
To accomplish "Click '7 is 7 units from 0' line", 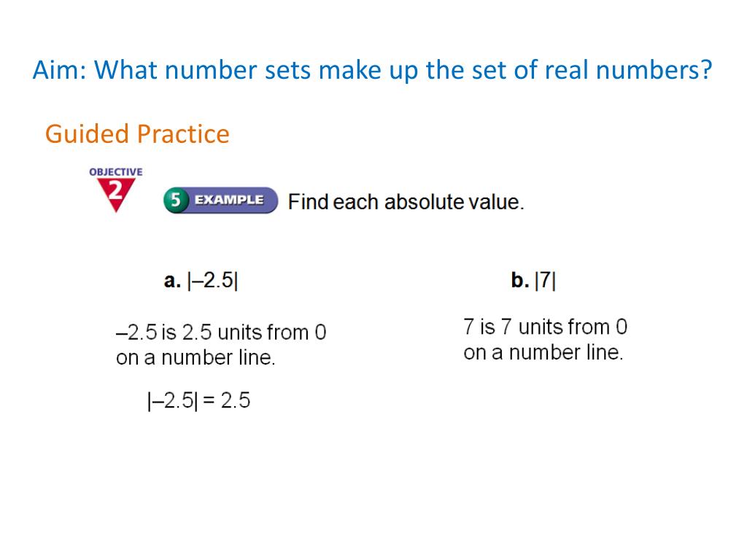I will click(546, 327).
